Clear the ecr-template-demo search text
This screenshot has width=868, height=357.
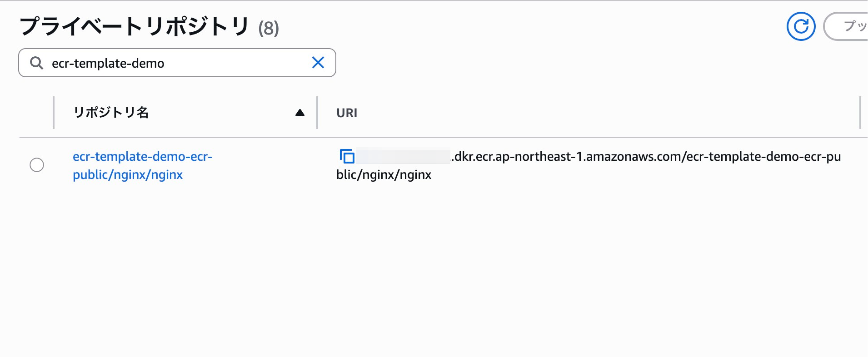pos(318,63)
